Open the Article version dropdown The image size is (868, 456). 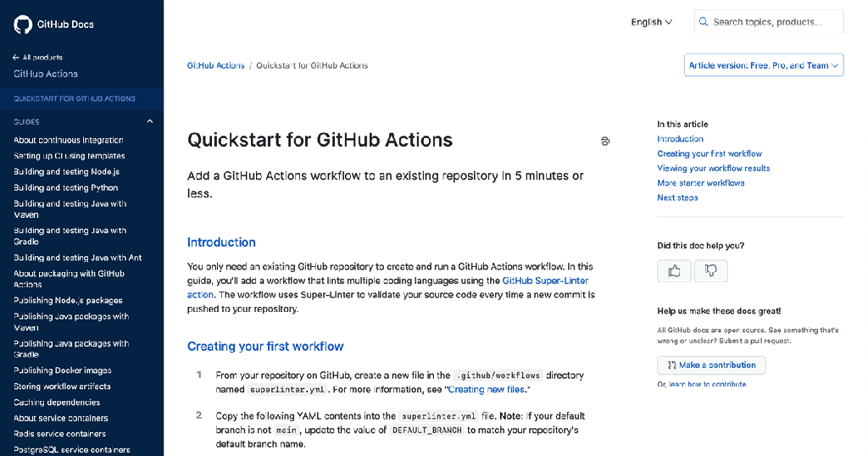click(x=763, y=65)
